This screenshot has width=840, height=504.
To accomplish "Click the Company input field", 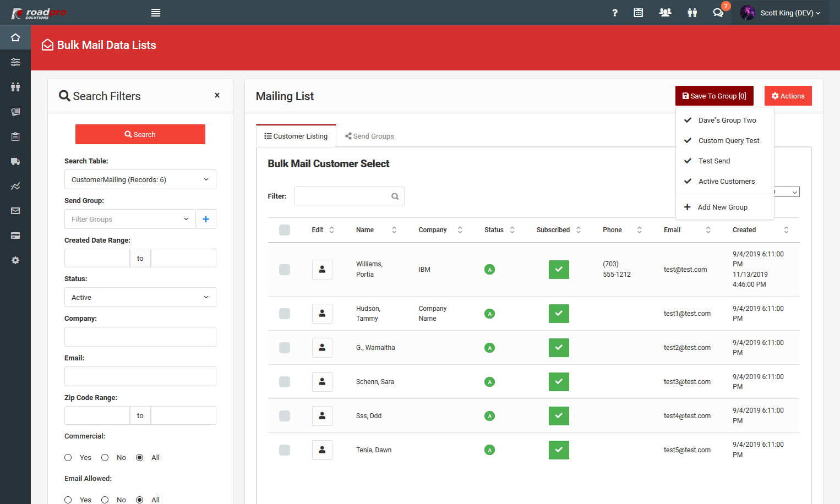I will [140, 337].
